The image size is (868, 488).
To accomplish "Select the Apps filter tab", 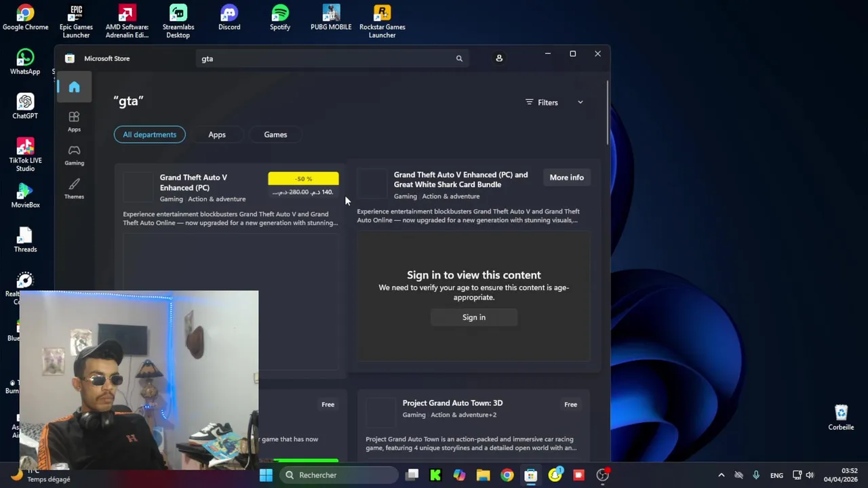I will (217, 134).
